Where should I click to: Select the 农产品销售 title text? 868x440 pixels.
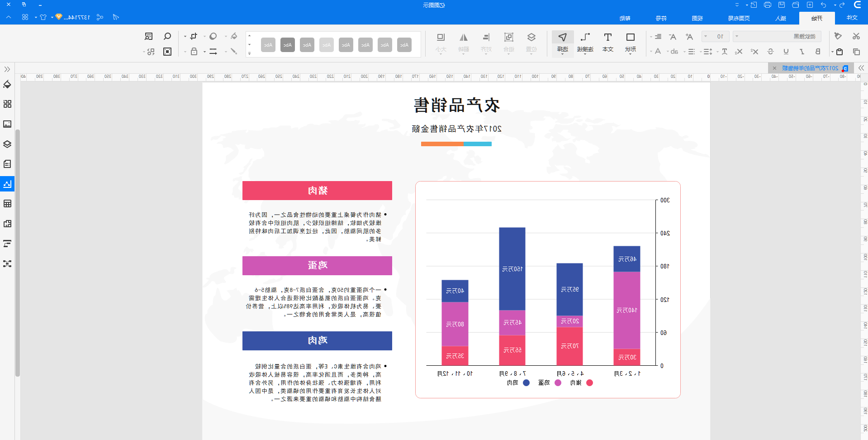(456, 105)
